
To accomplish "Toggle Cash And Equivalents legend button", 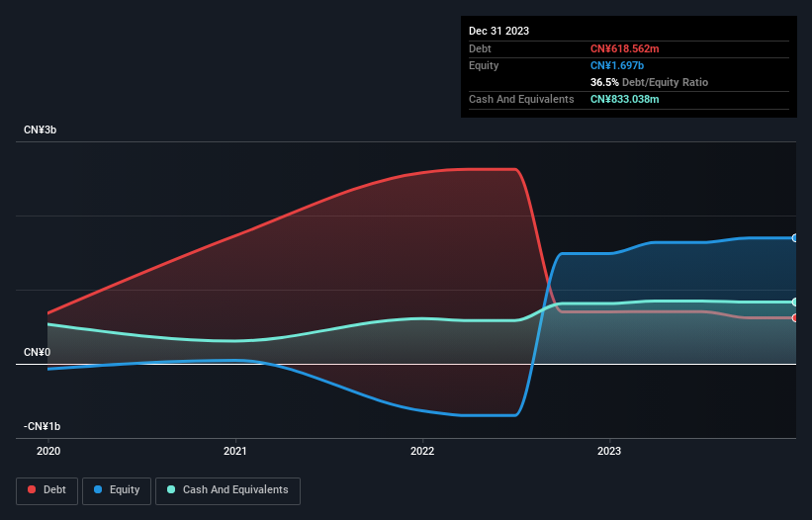I will (227, 490).
